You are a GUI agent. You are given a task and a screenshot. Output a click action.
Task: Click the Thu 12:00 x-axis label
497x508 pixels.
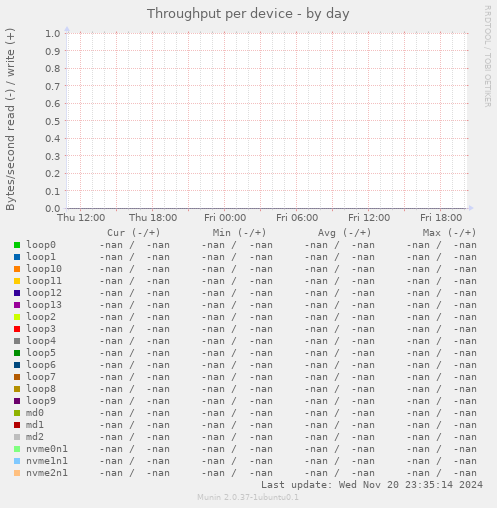coord(81,218)
